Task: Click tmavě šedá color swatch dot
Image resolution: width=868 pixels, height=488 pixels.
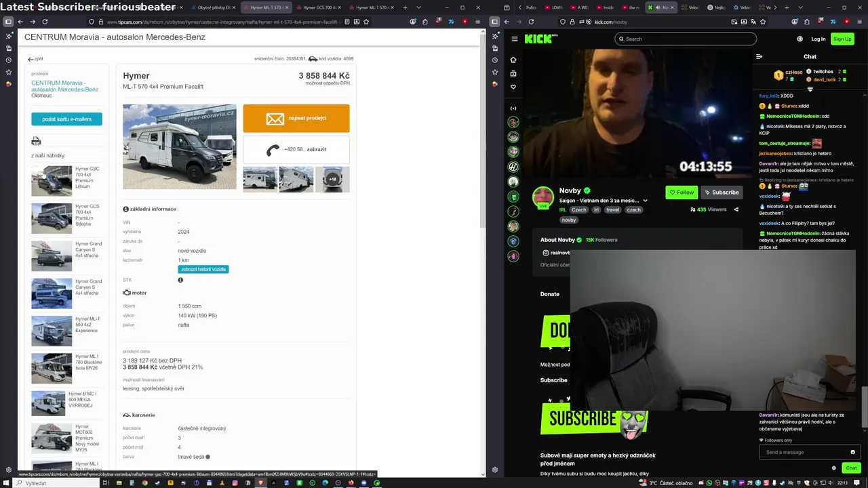Action: pos(208,457)
